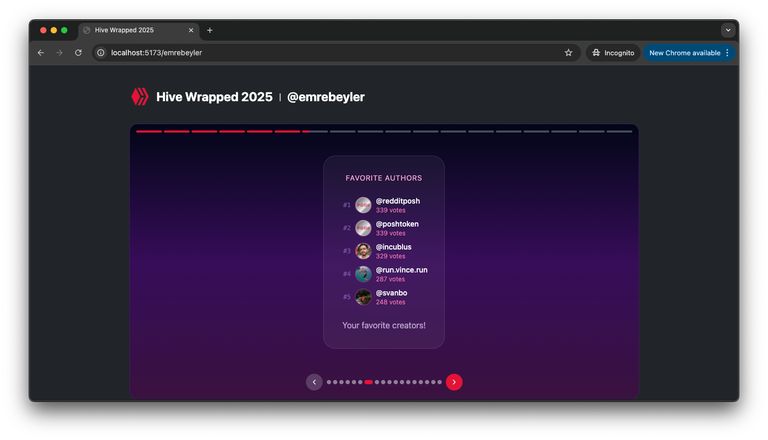Click the @incublus author name
The width and height of the screenshot is (768, 440).
coord(393,247)
